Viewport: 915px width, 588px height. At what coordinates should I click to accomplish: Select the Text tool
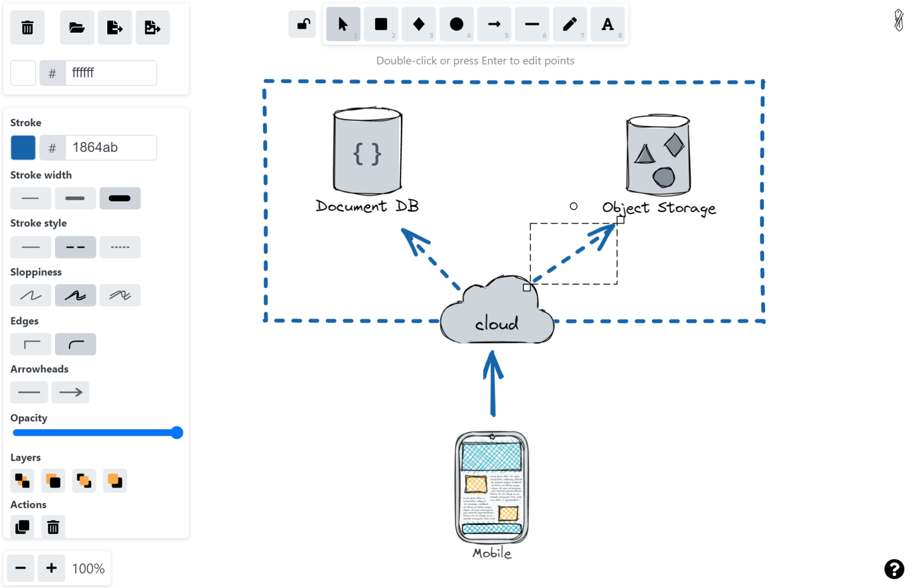(608, 24)
